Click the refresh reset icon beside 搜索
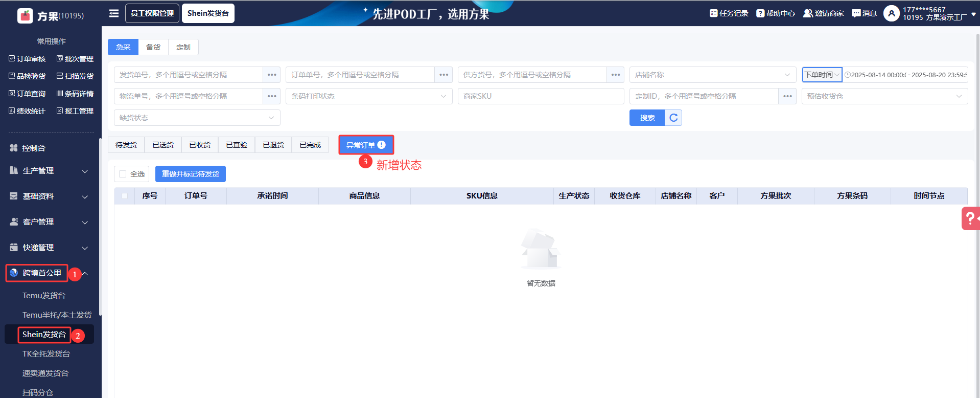Image resolution: width=980 pixels, height=398 pixels. click(x=673, y=118)
